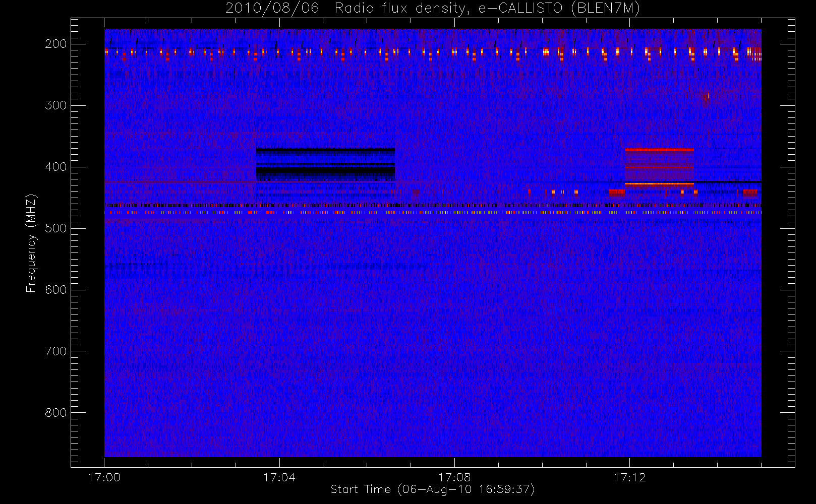Click the 500 frequency tick label
This screenshot has height=504, width=816.
pyautogui.click(x=55, y=228)
